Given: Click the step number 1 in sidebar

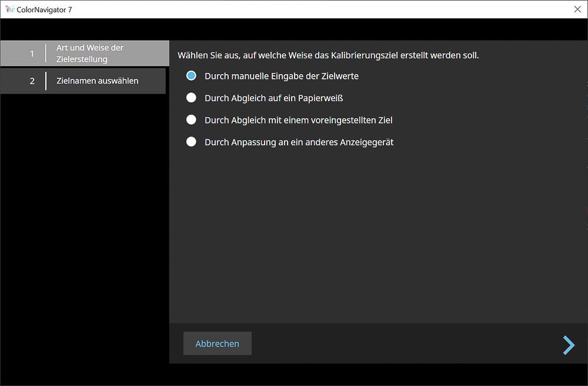Looking at the screenshot, I should pos(32,54).
